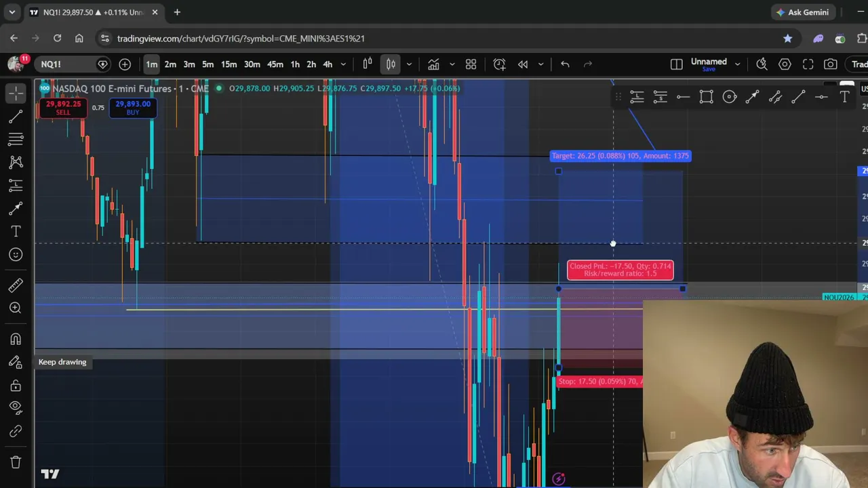Switch to the 1h timeframe

click(295, 64)
